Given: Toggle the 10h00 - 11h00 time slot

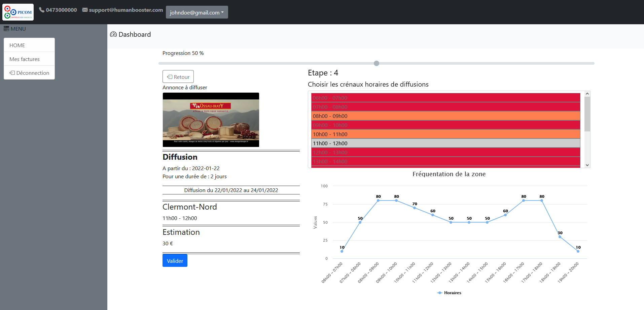Looking at the screenshot, I should (445, 134).
